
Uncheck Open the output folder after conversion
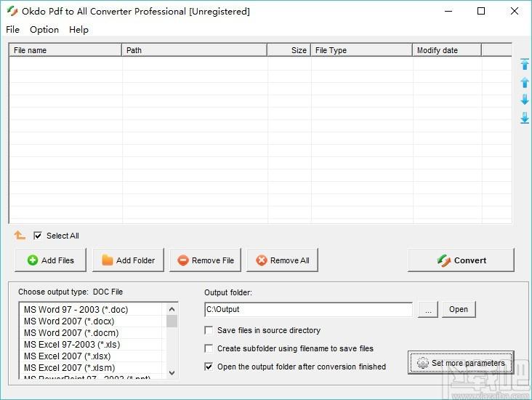pos(209,367)
